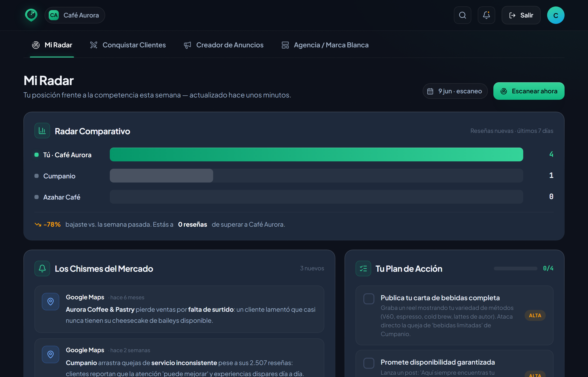This screenshot has width=588, height=377.
Task: Open notifications bell in header
Action: click(486, 15)
